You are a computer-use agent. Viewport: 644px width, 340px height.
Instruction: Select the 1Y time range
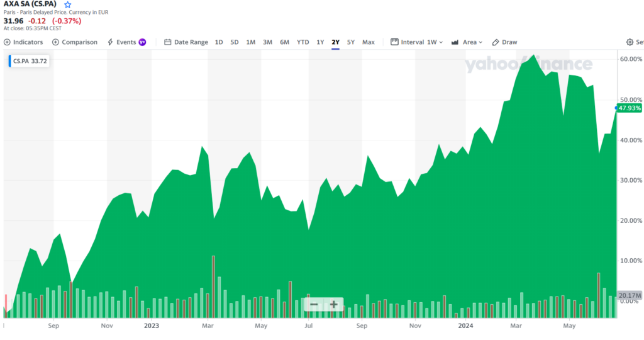point(320,42)
